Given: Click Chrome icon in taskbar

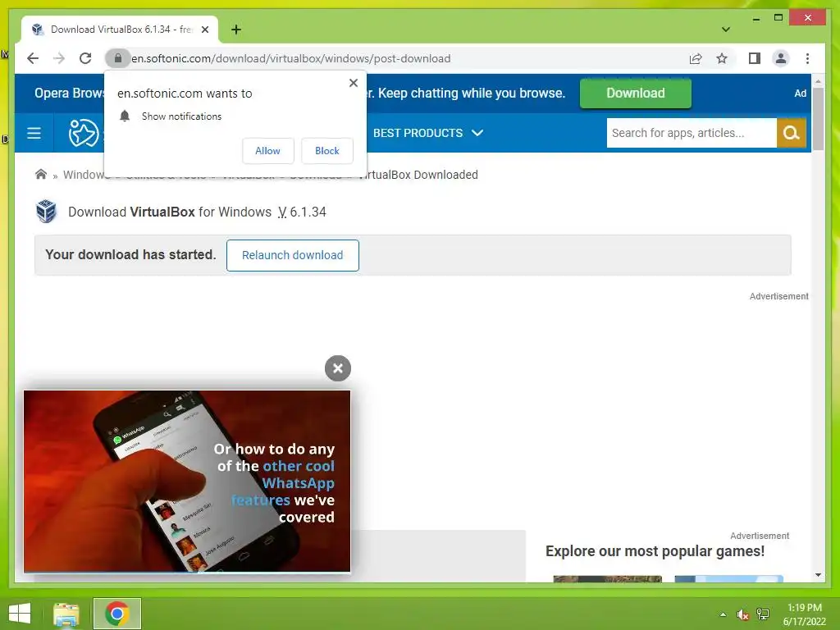Looking at the screenshot, I should [x=116, y=614].
